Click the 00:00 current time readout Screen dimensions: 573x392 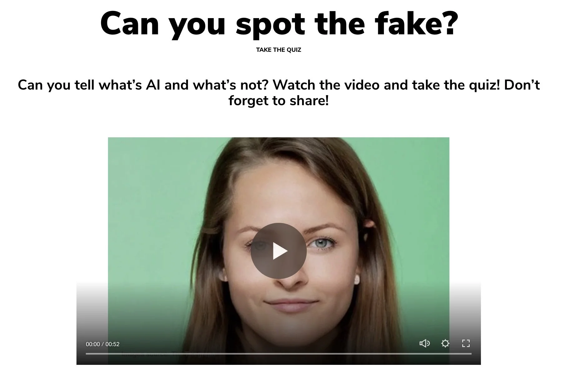[x=93, y=344]
